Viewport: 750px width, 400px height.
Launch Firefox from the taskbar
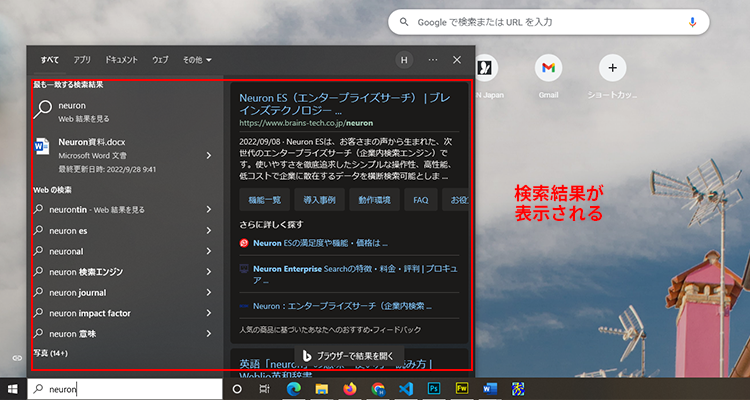click(x=350, y=389)
